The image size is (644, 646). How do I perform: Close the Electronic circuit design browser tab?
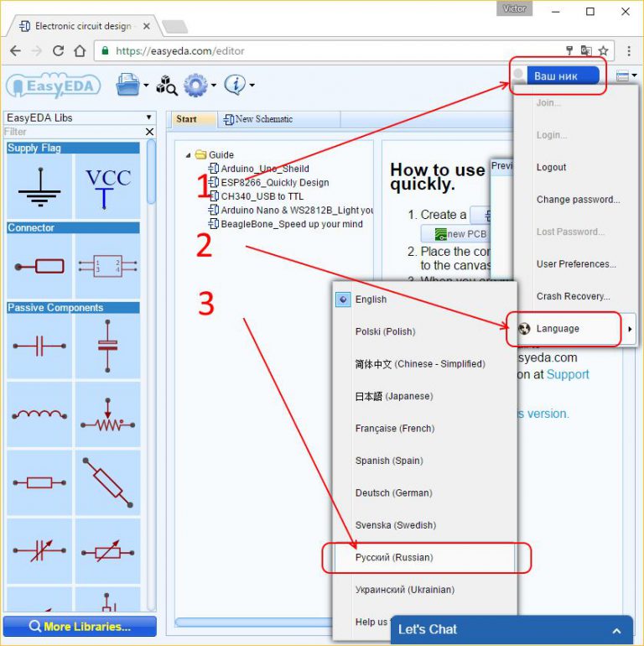tap(146, 26)
